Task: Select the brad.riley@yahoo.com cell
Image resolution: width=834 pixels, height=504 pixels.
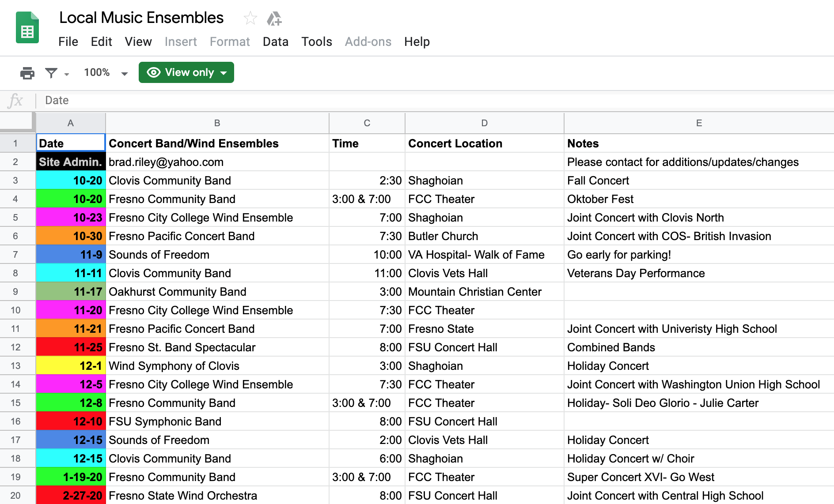Action: click(x=217, y=162)
